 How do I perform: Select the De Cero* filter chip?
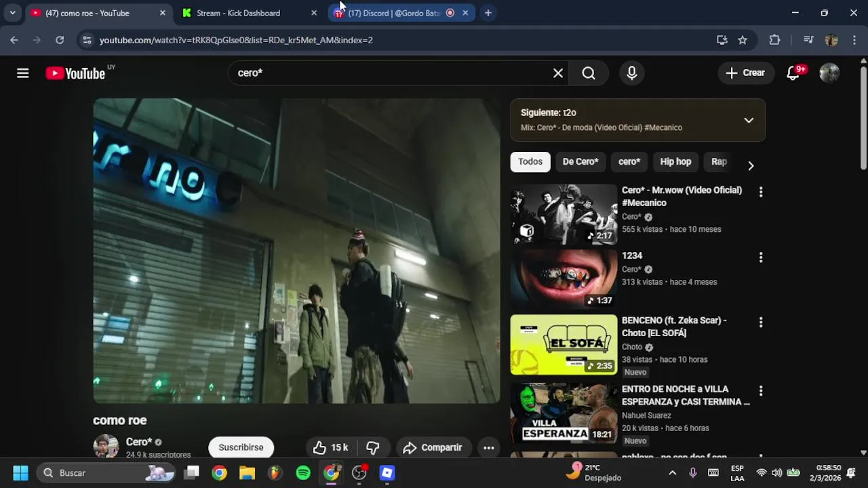[580, 161]
